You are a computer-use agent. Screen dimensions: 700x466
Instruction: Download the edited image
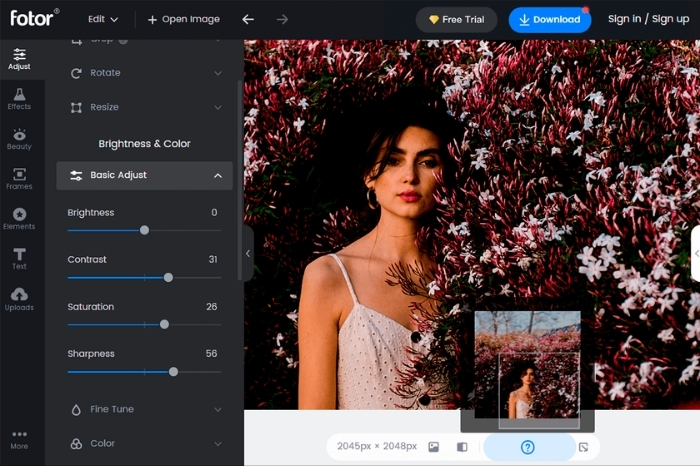tap(550, 20)
